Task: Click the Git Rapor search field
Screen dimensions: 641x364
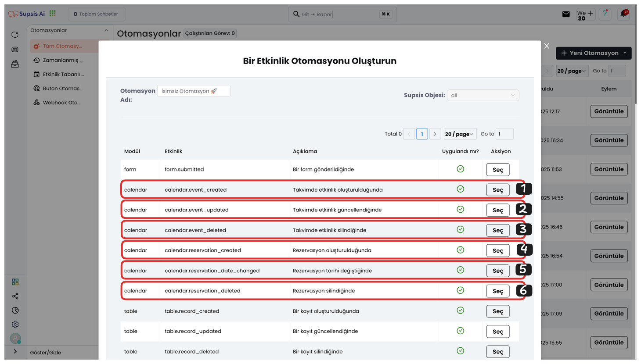Action: (x=342, y=14)
